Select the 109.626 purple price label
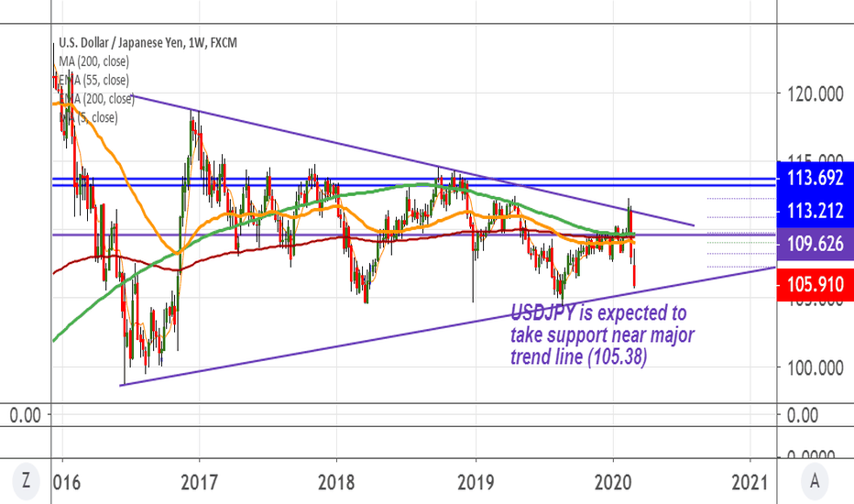This screenshot has width=854, height=504. tap(816, 244)
